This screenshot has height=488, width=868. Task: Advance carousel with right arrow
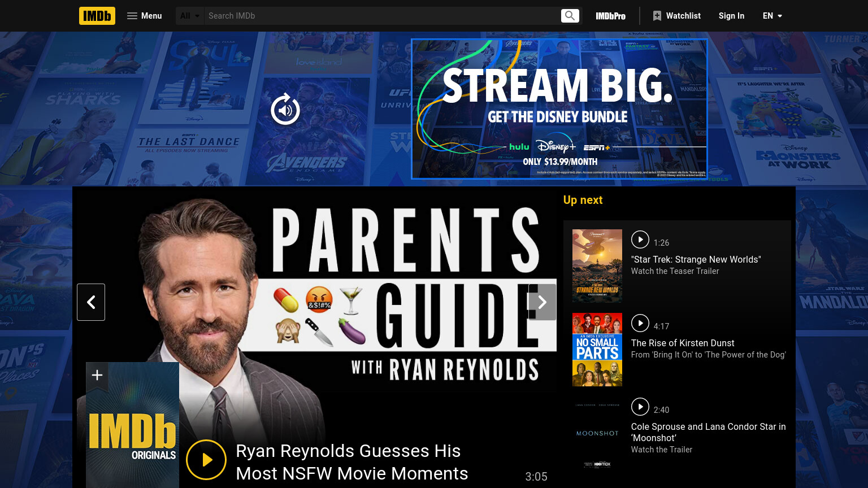click(x=542, y=302)
